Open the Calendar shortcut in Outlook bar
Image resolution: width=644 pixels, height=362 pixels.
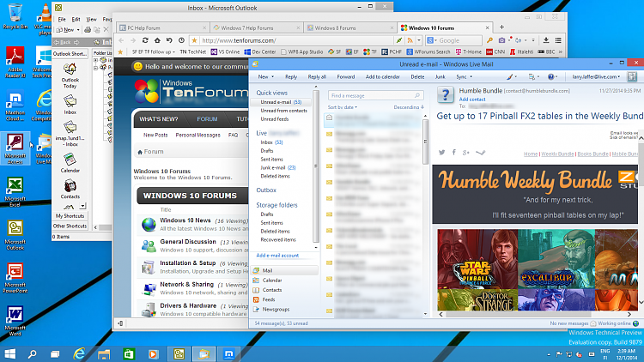pyautogui.click(x=70, y=163)
